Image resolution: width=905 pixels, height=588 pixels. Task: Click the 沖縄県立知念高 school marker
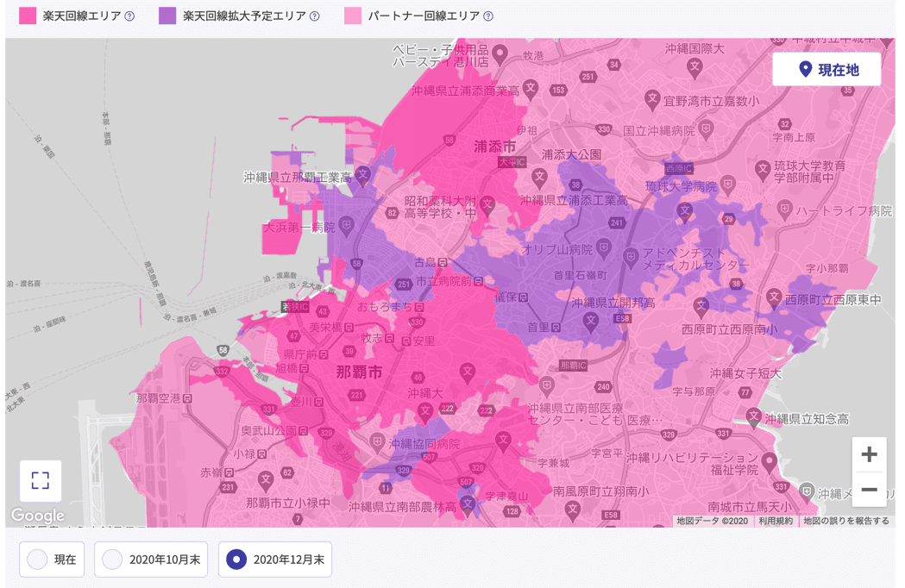[x=754, y=417]
